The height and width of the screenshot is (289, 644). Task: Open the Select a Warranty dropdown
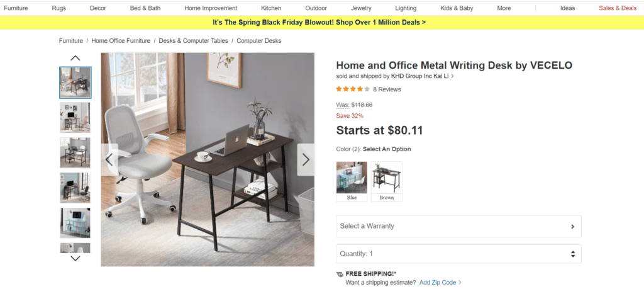[x=458, y=226]
